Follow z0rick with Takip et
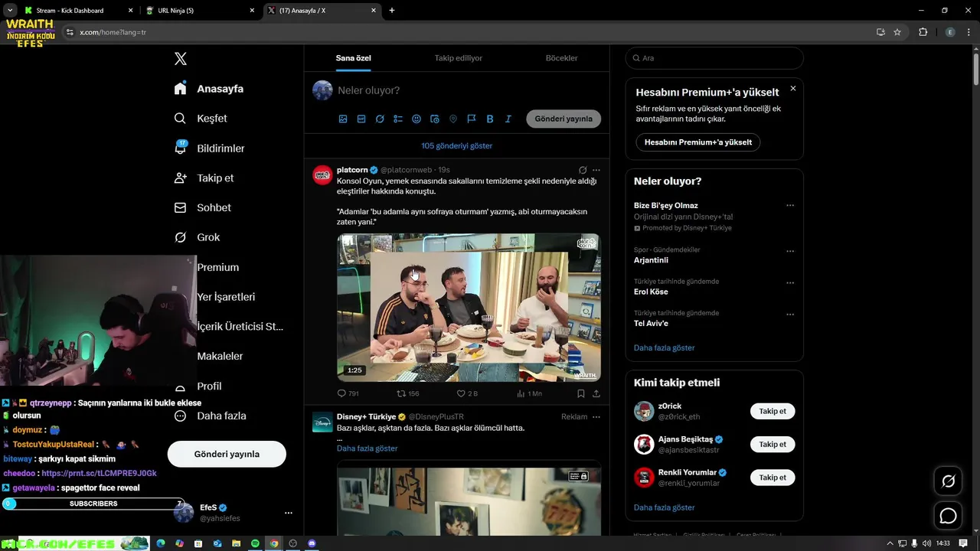 tap(773, 411)
